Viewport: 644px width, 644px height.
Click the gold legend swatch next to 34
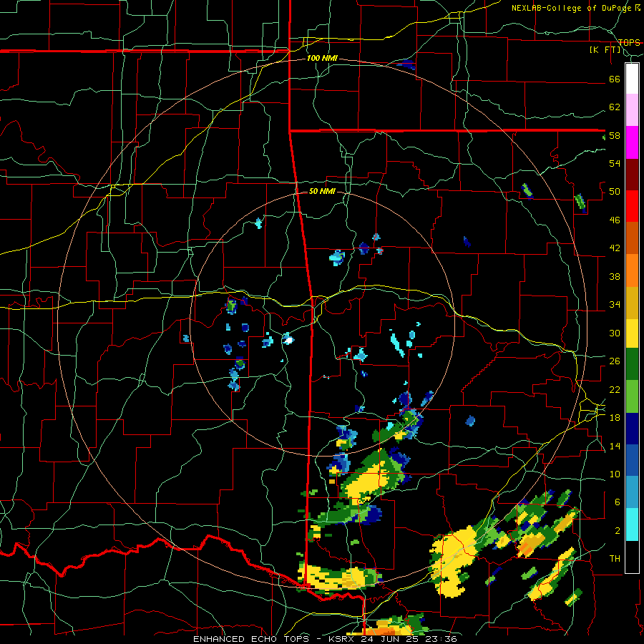[x=632, y=303]
